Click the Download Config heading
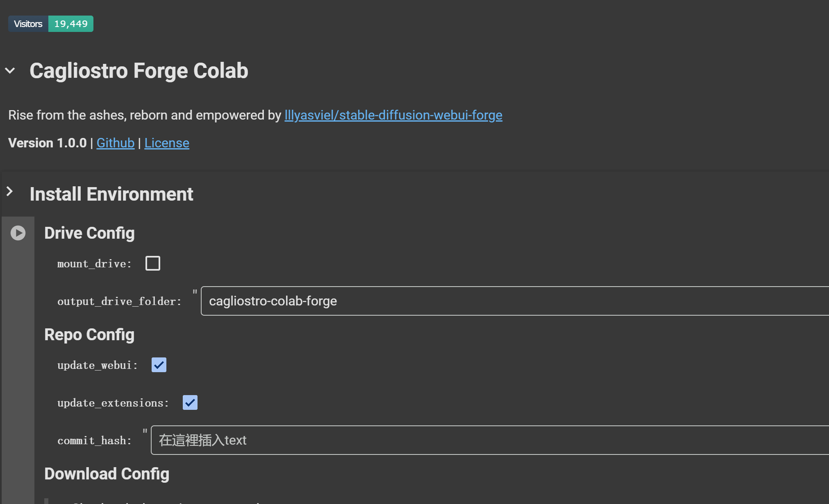829x504 pixels. click(x=107, y=474)
